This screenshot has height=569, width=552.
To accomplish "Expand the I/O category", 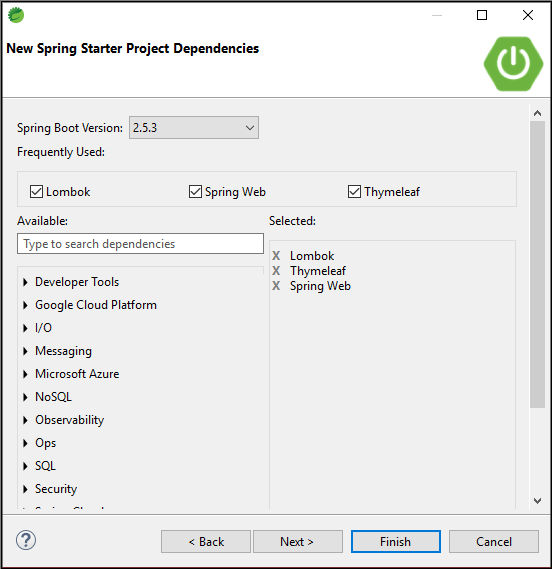I will (25, 328).
